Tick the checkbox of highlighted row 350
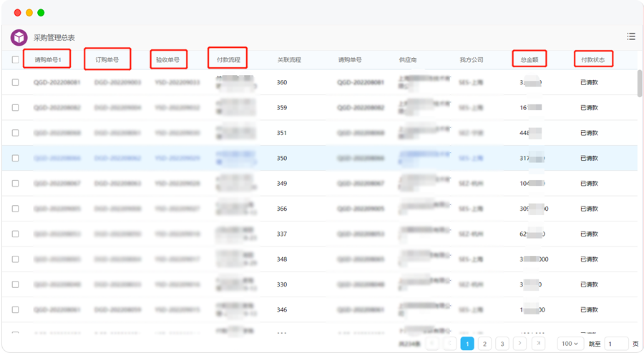The height and width of the screenshot is (353, 644). tap(15, 158)
